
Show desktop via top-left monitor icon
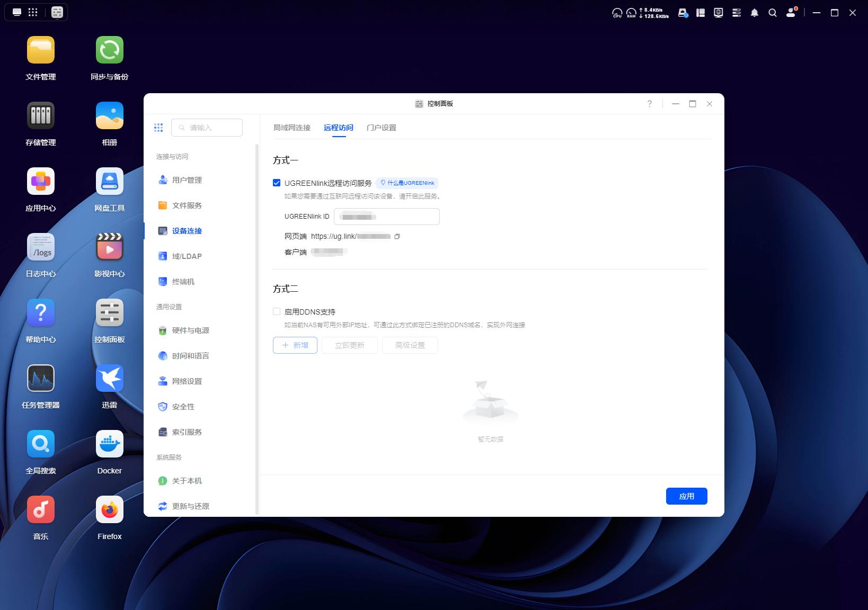[x=17, y=12]
